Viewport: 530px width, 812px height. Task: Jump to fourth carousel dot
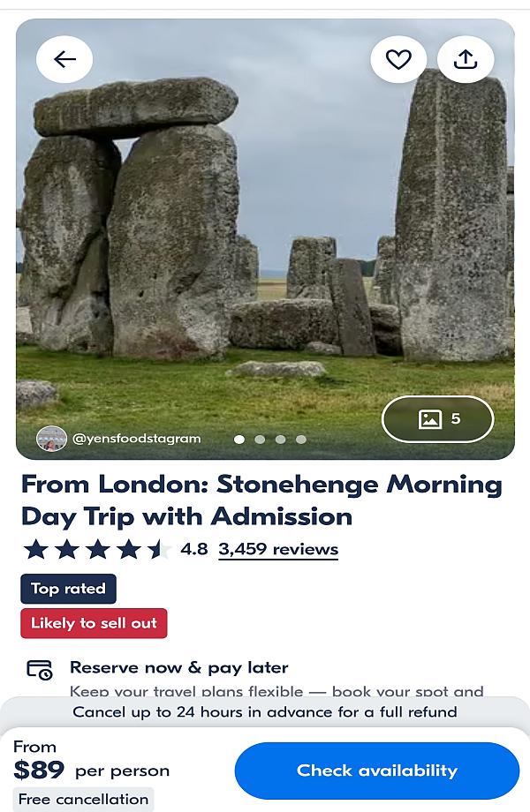point(301,439)
